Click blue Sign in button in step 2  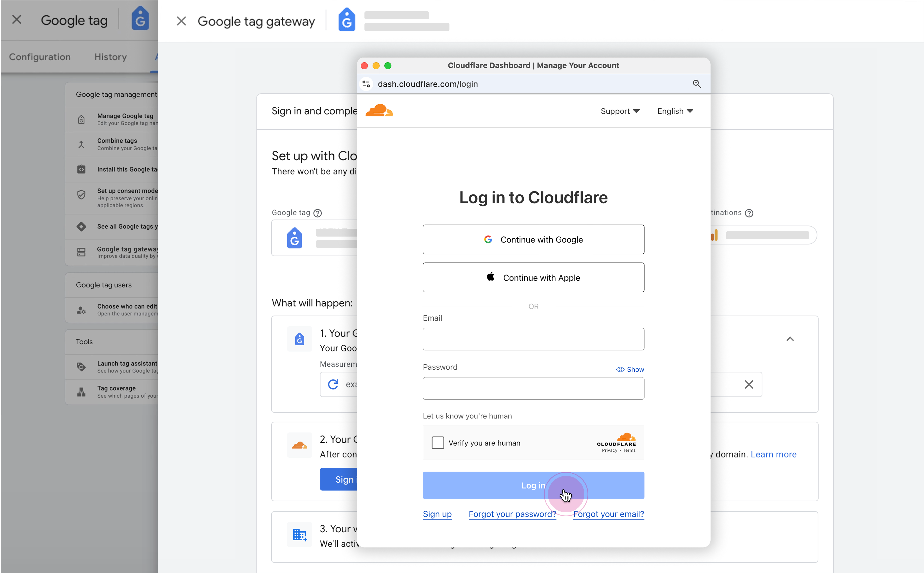[338, 479]
